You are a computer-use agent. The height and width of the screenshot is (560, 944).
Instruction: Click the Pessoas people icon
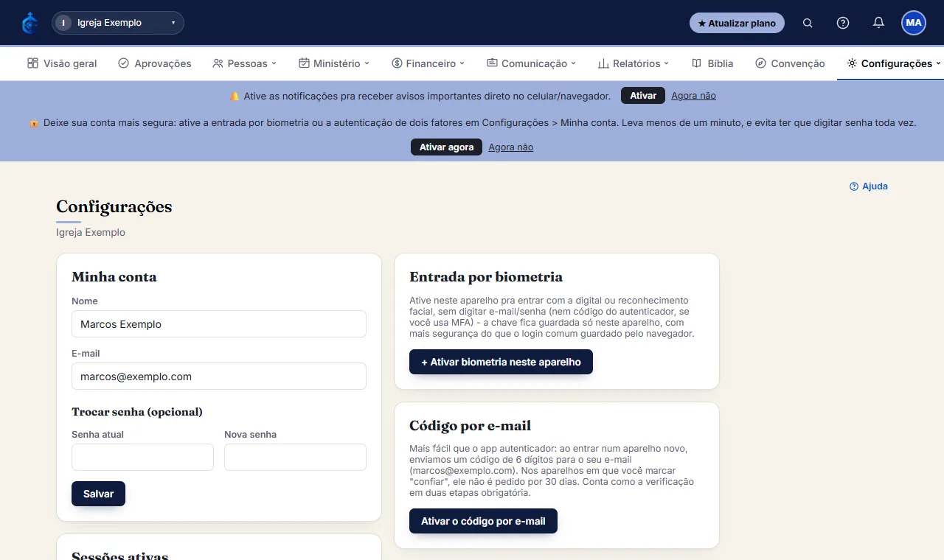point(218,63)
